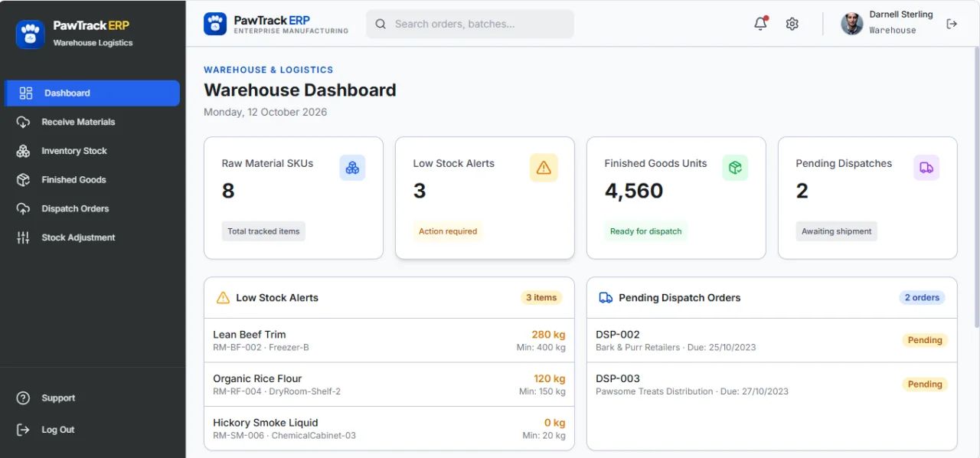This screenshot has width=980, height=458.
Task: Click the Dashboard grid icon in sidebar
Action: tap(26, 93)
